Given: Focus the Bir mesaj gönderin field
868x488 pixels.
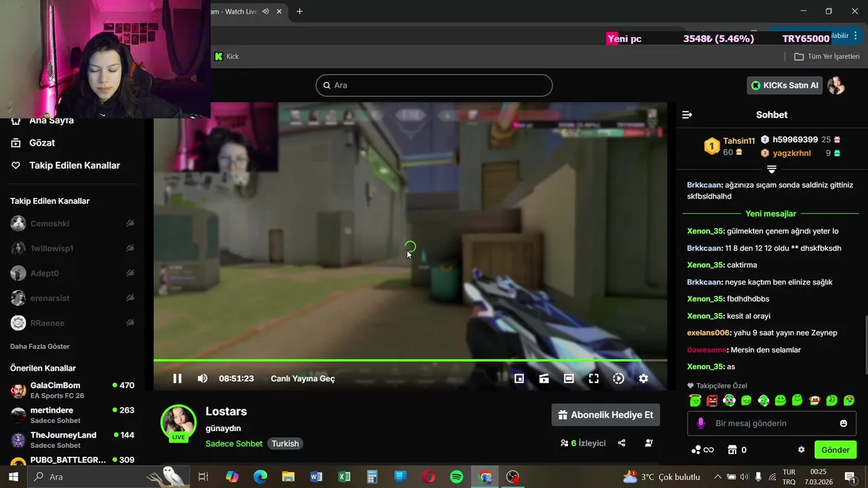Looking at the screenshot, I should coord(772,423).
